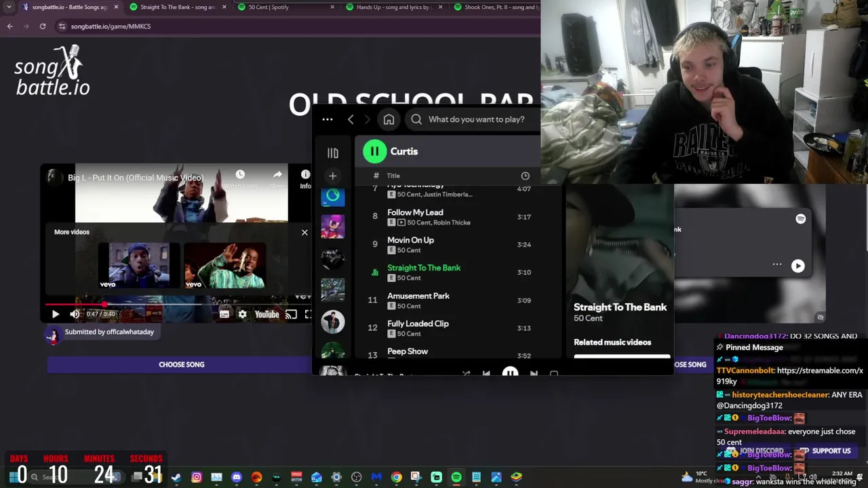The width and height of the screenshot is (868, 488).
Task: Pause playback in Spotify bottom bar
Action: point(510,373)
